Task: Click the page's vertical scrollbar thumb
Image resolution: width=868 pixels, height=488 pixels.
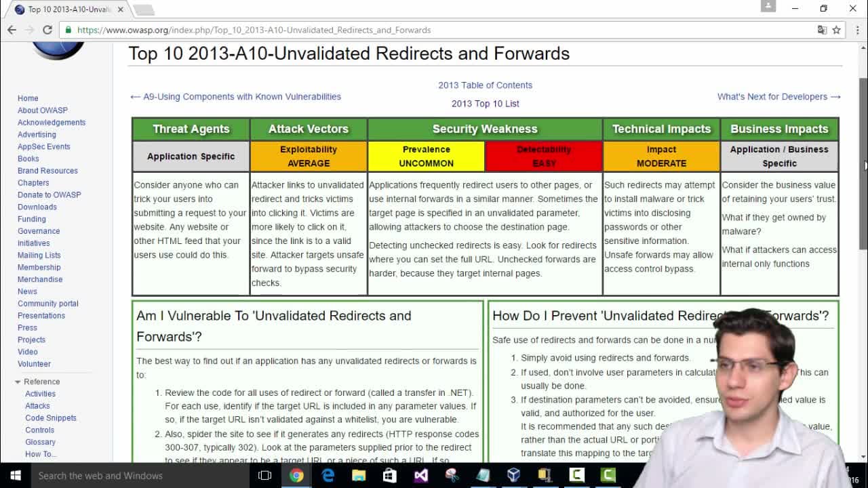Action: pyautogui.click(x=863, y=163)
